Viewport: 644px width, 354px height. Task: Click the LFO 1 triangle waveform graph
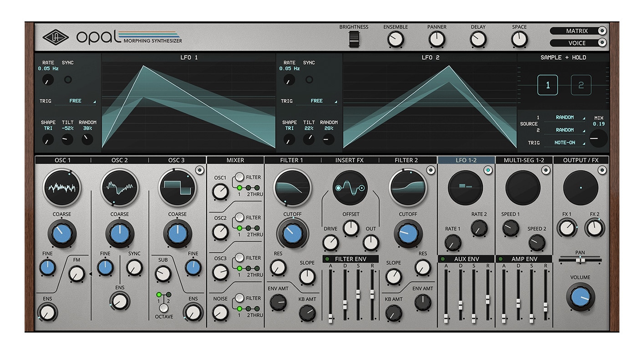point(189,107)
